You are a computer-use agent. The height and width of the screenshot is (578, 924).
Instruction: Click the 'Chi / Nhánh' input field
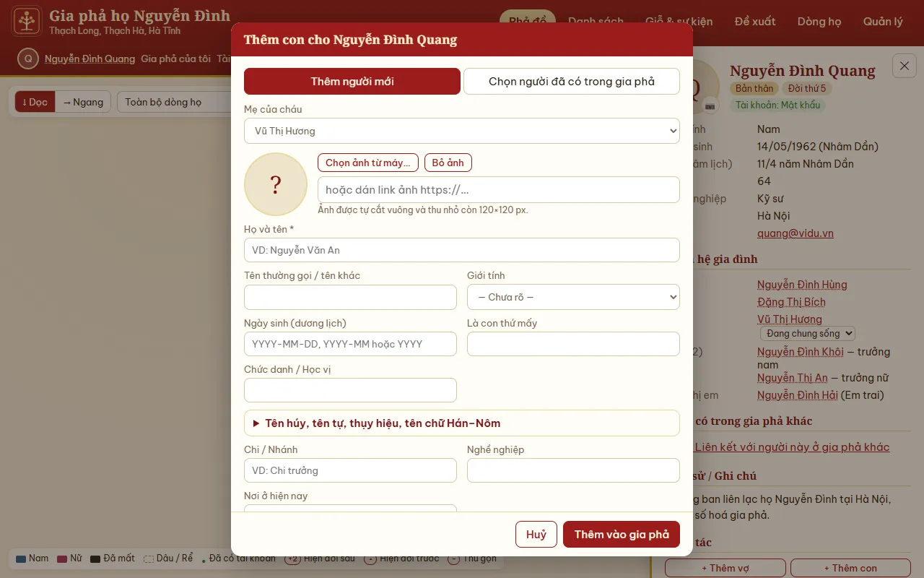350,470
